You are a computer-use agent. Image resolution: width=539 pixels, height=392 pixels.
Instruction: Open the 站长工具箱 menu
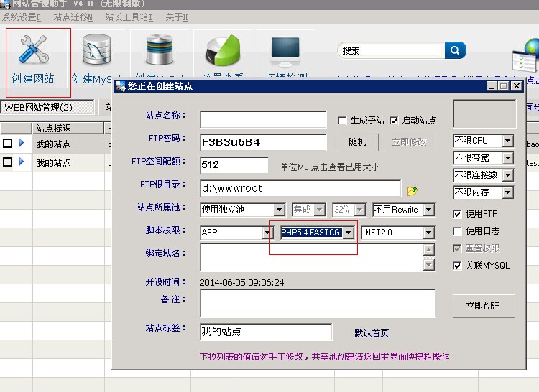pyautogui.click(x=129, y=17)
